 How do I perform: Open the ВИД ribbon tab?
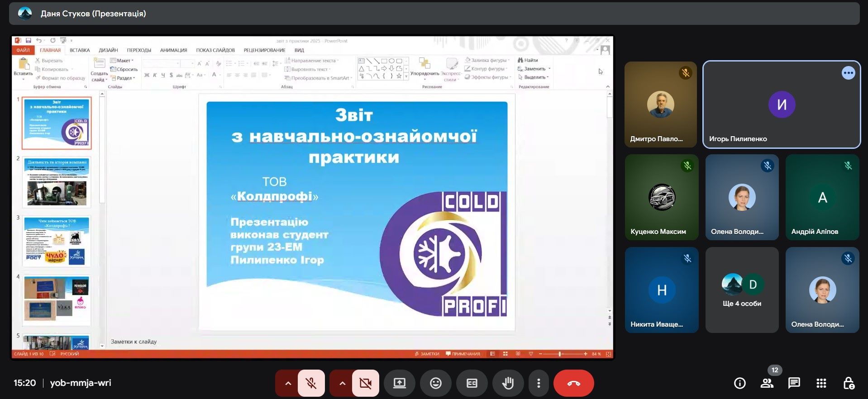pos(299,50)
